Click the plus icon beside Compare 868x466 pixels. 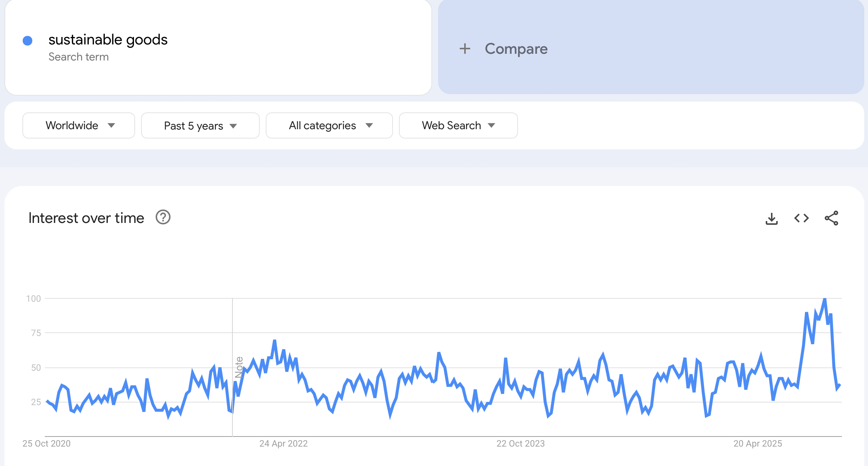465,49
